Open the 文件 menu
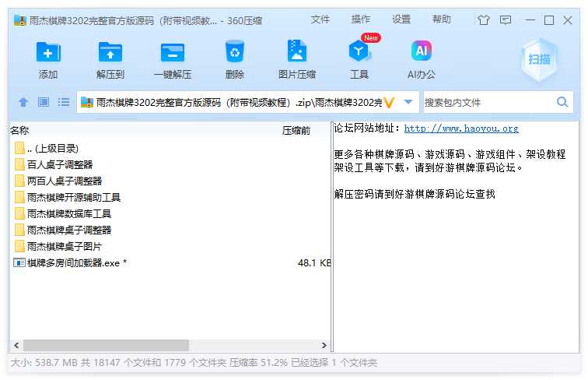 click(x=320, y=19)
